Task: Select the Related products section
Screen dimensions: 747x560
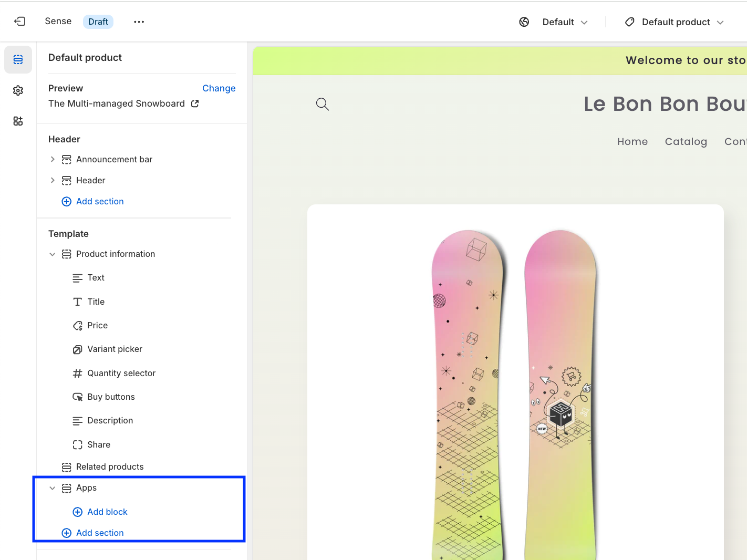Action: pos(109,466)
